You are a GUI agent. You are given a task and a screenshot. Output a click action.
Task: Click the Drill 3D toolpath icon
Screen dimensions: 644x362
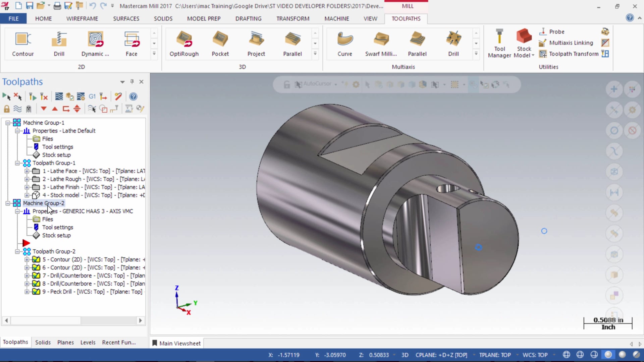click(x=453, y=42)
